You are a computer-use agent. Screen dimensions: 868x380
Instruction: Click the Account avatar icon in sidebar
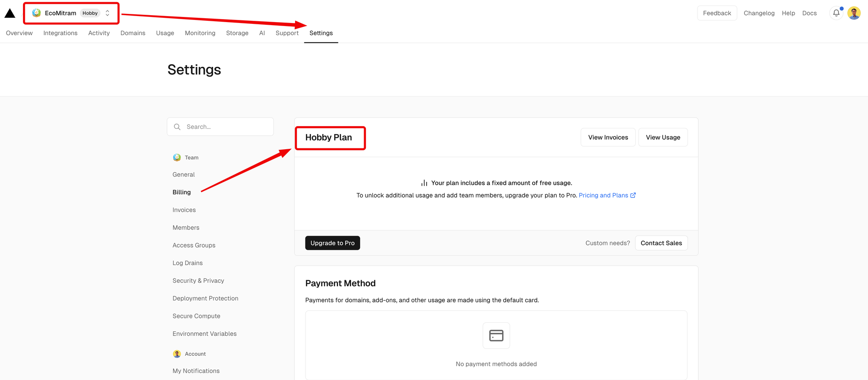pyautogui.click(x=177, y=354)
